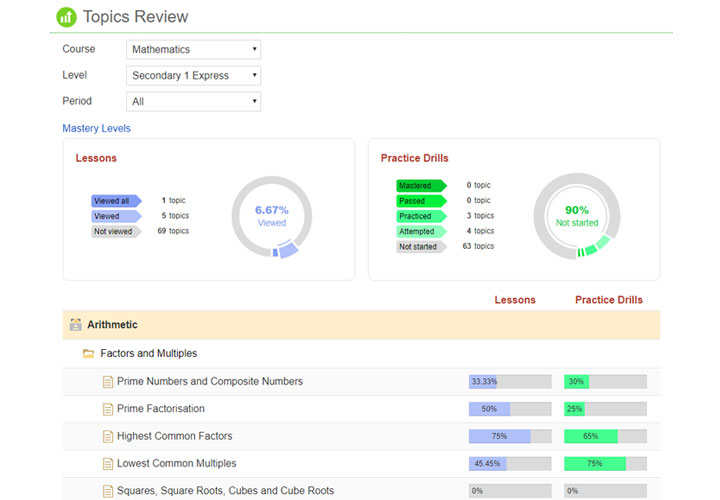This screenshot has width=720, height=500.
Task: Click the green Topics Review chart icon
Action: 66,17
